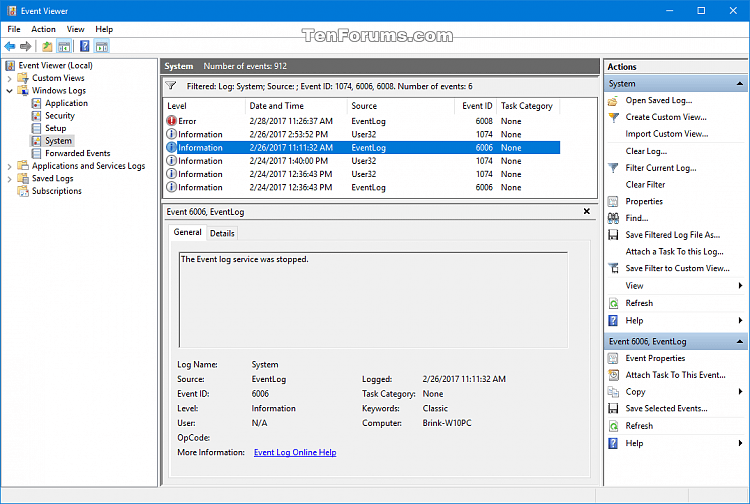Click Import Custom View... action

[667, 134]
